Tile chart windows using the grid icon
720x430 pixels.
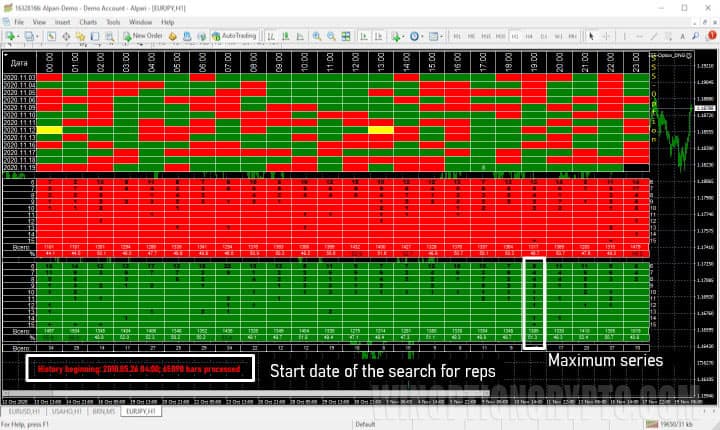(x=346, y=35)
